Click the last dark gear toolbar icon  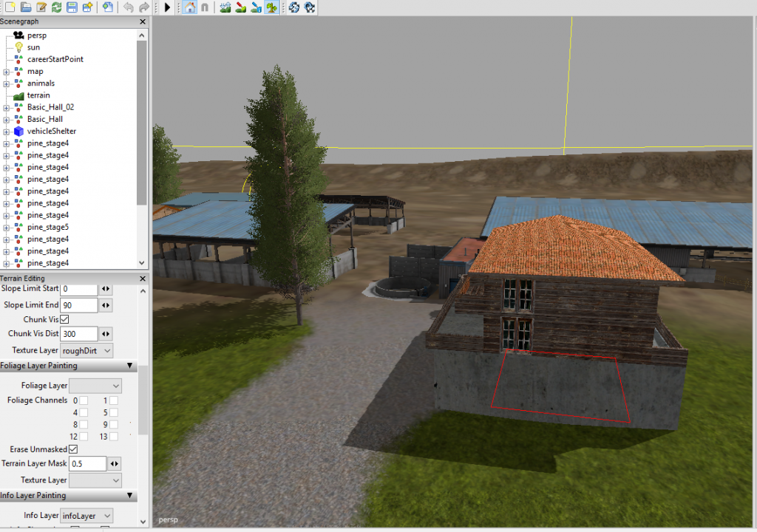(310, 7)
